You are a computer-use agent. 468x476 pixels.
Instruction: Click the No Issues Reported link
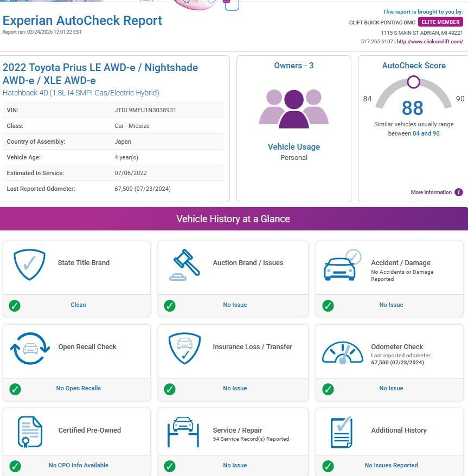tap(391, 465)
